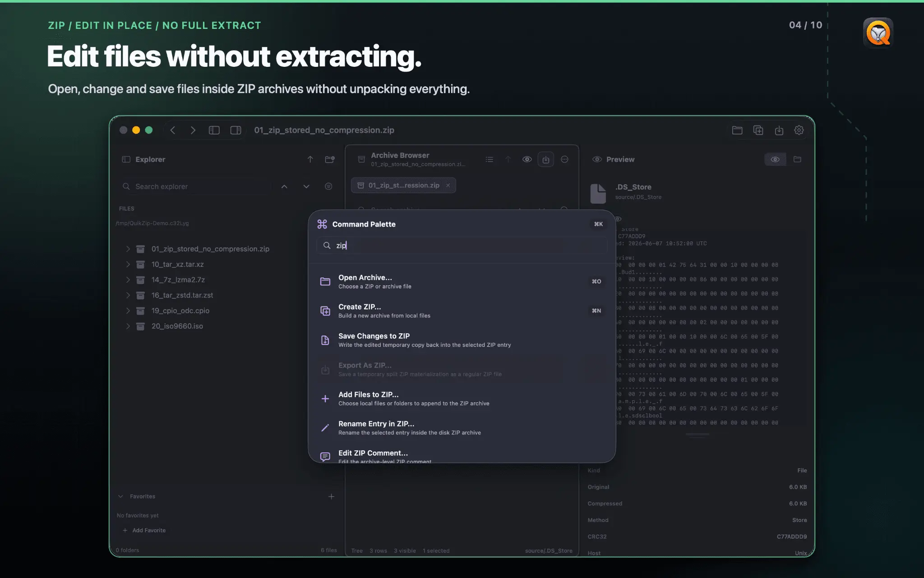This screenshot has width=924, height=578.
Task: Click Explorer new folder icon
Action: click(x=330, y=159)
